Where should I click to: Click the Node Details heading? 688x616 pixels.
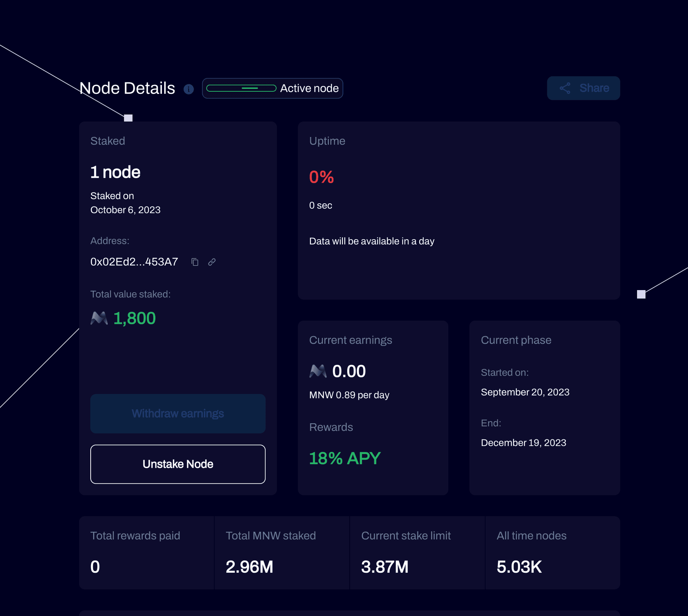(127, 88)
